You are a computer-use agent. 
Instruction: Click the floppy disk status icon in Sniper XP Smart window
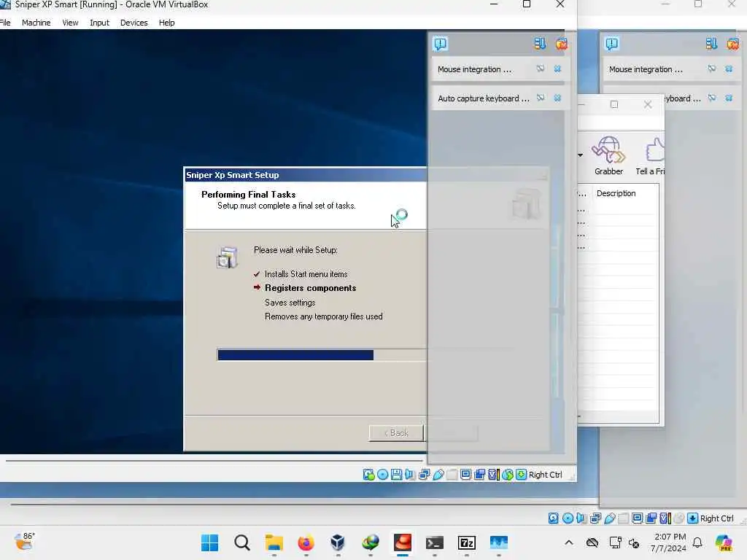(x=396, y=475)
